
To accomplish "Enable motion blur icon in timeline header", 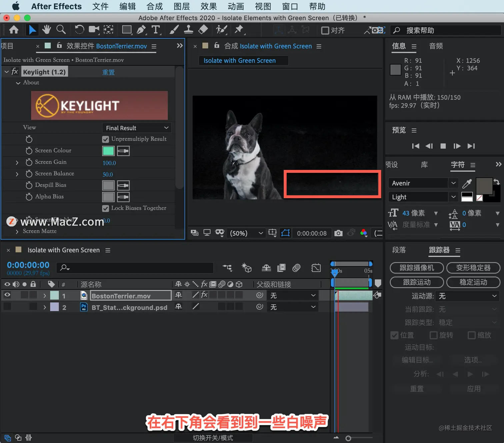I will pyautogui.click(x=296, y=267).
